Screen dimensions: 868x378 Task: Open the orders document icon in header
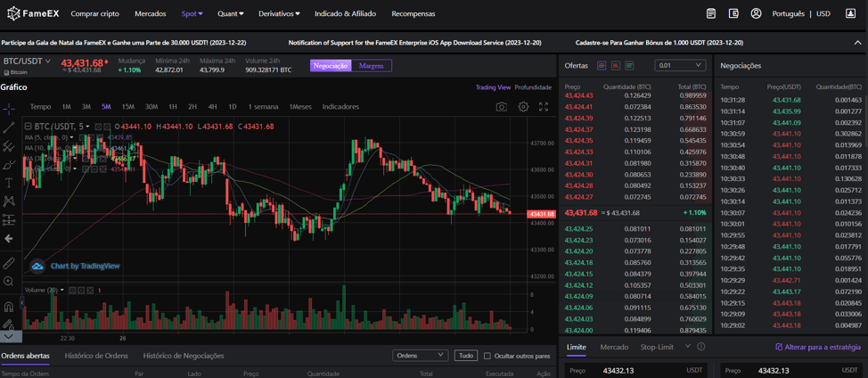[710, 14]
